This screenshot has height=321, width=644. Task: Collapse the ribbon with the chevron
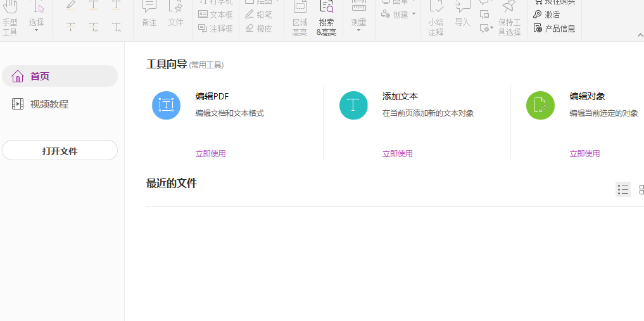(x=640, y=35)
